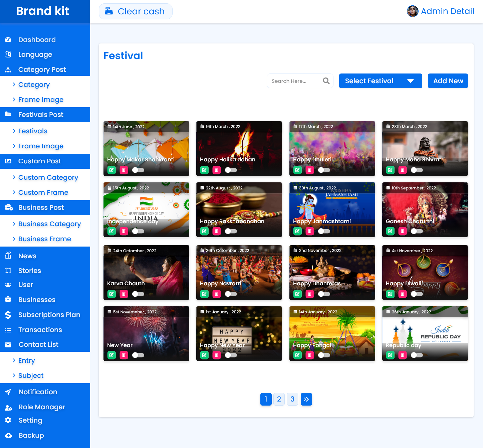
Task: Click the delete icon on Karva Chauth card
Action: pyautogui.click(x=124, y=294)
